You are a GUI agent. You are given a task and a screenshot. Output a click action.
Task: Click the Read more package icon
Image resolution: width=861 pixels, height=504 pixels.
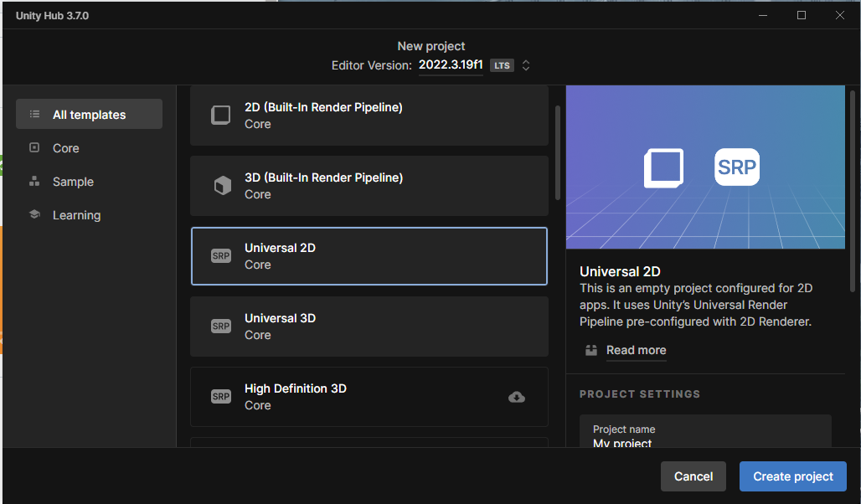(591, 350)
